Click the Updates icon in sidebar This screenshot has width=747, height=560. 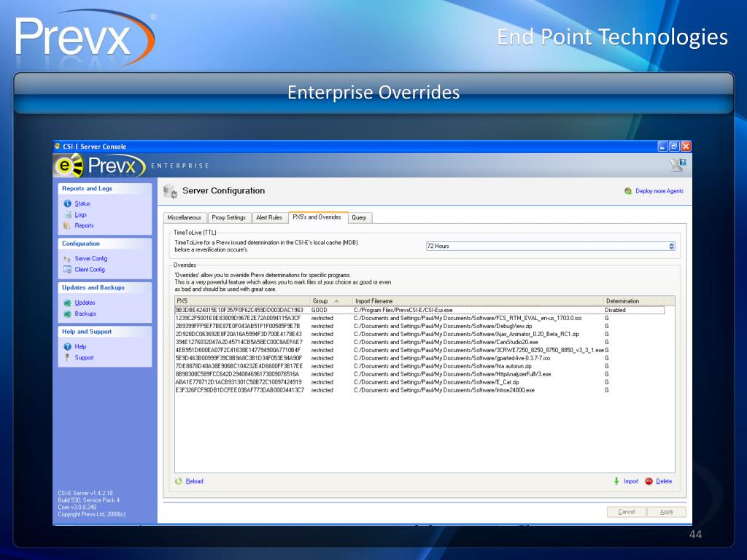(67, 303)
